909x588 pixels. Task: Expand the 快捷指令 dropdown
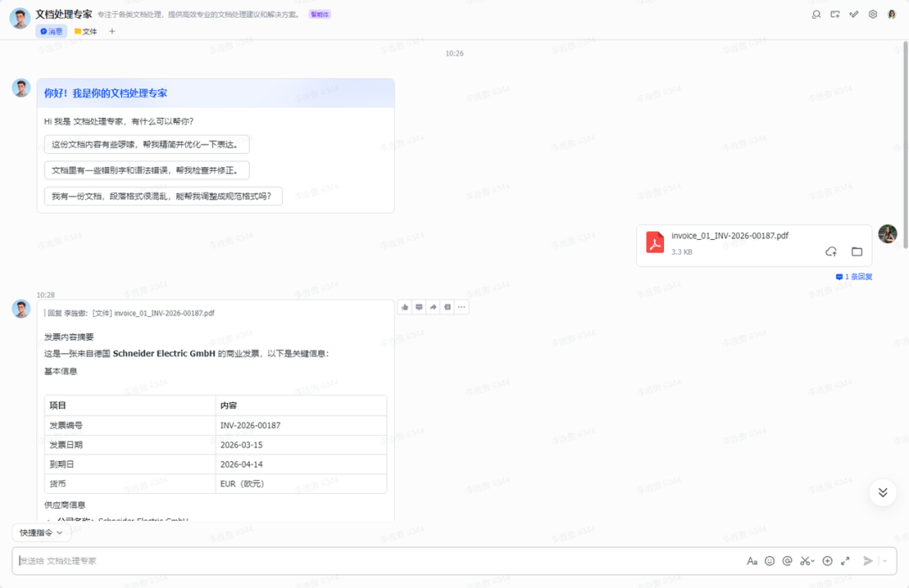[x=41, y=532]
